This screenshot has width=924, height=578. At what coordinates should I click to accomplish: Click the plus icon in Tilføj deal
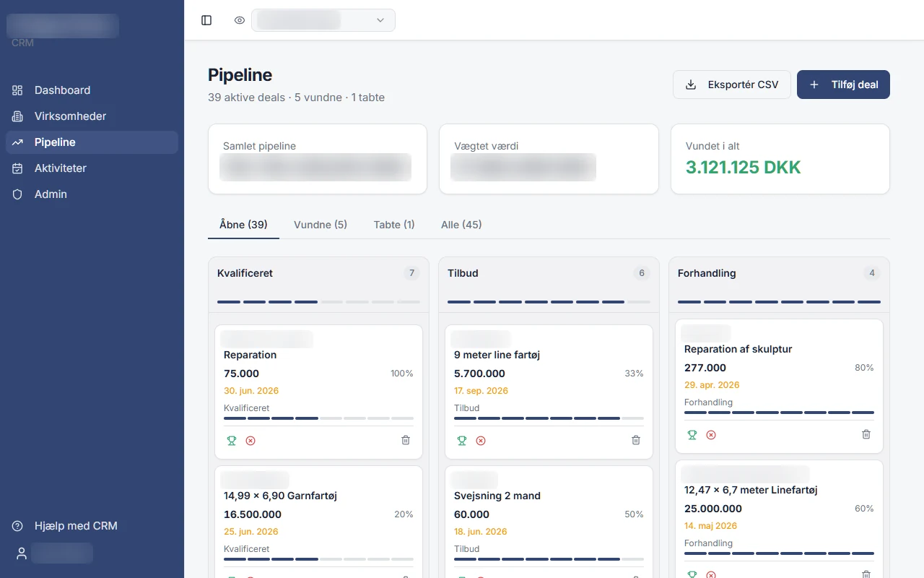(814, 85)
